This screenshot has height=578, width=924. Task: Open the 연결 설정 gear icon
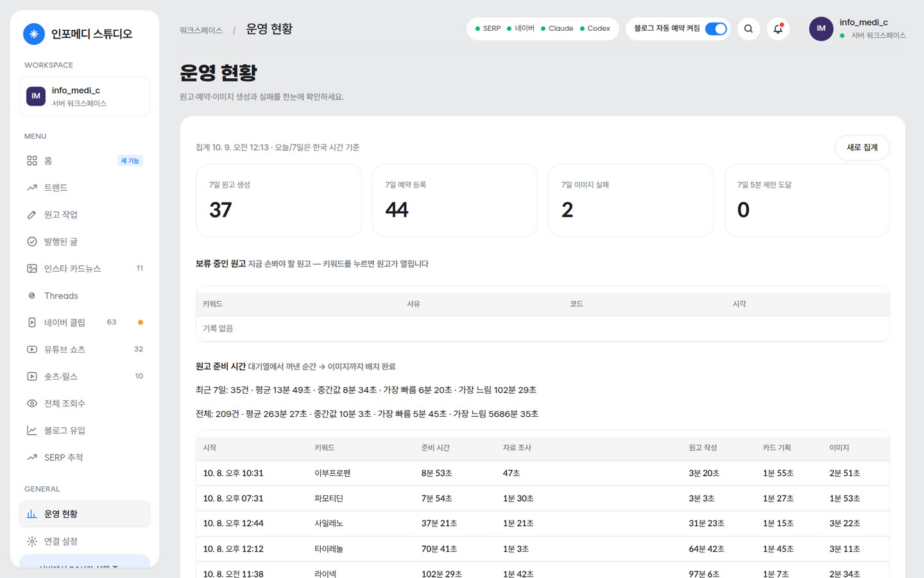(x=32, y=541)
